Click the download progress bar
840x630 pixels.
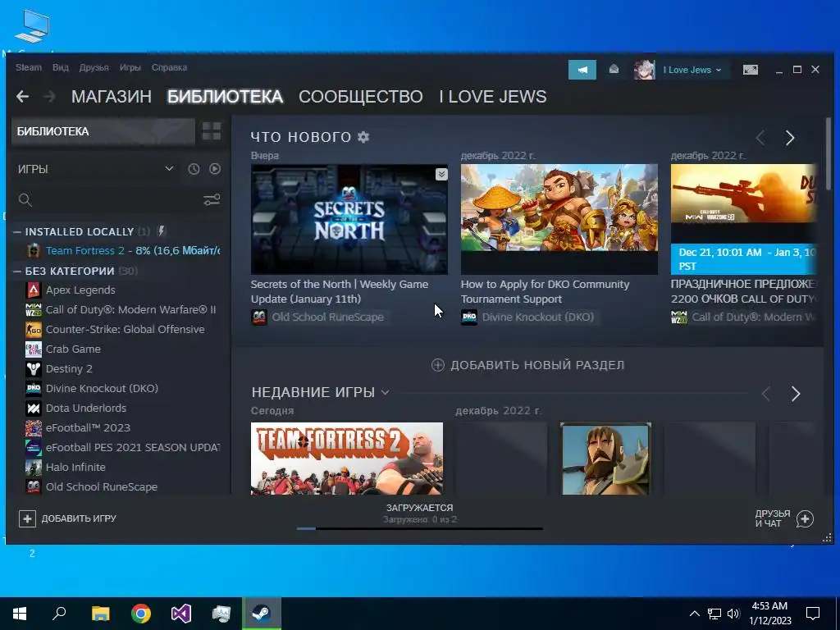(x=420, y=529)
